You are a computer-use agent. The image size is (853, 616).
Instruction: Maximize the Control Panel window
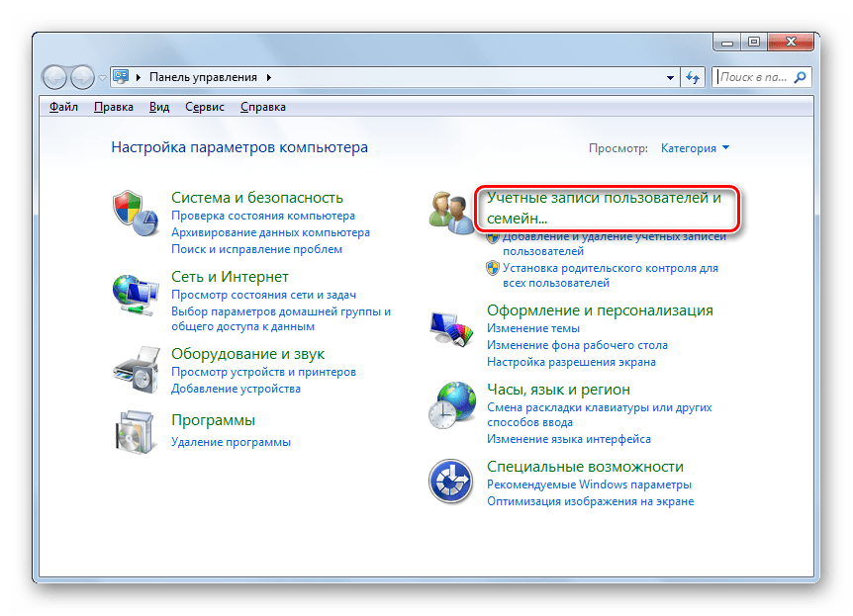[754, 43]
